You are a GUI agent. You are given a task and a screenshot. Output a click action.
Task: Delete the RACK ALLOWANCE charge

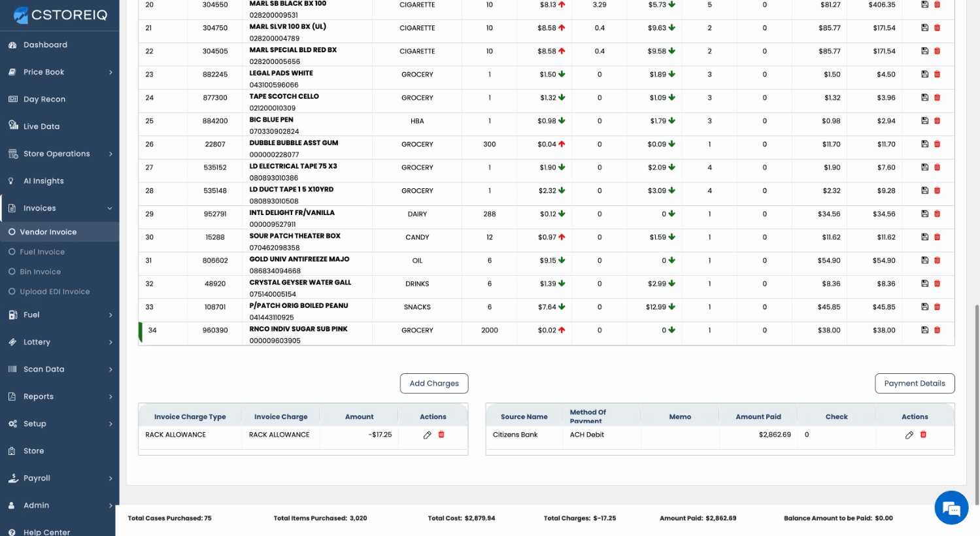click(441, 435)
